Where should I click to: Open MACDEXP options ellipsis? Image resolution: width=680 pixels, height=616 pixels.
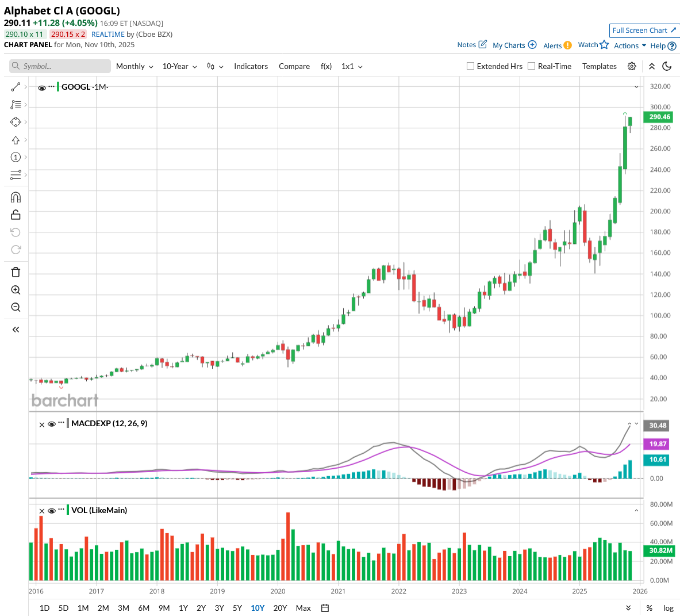[61, 422]
